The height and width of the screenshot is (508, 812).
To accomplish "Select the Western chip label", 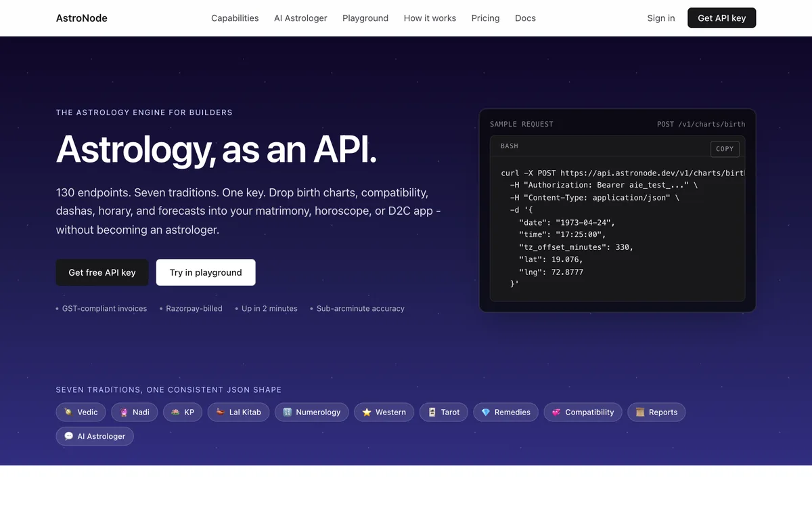I will tap(390, 412).
